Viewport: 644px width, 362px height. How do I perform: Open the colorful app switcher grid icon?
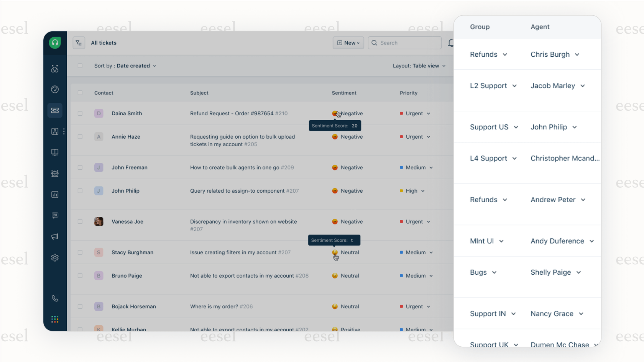55,319
